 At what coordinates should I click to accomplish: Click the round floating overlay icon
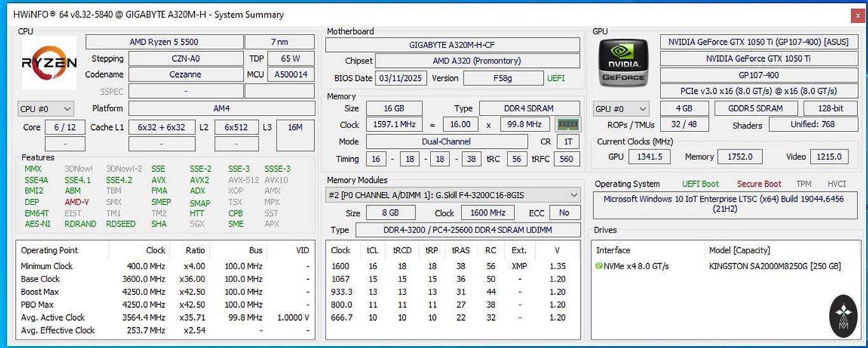[843, 316]
